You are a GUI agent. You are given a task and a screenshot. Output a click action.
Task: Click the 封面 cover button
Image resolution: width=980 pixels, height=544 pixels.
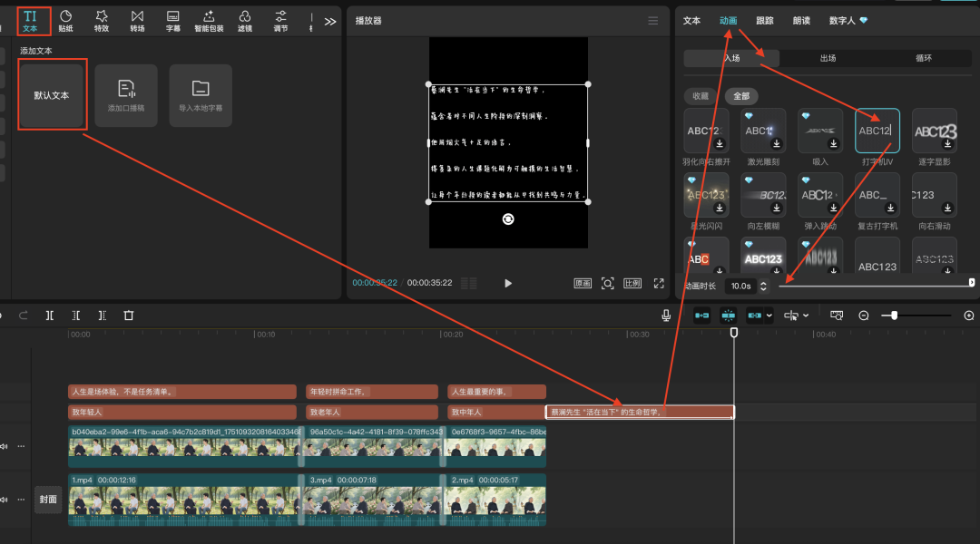click(x=47, y=499)
